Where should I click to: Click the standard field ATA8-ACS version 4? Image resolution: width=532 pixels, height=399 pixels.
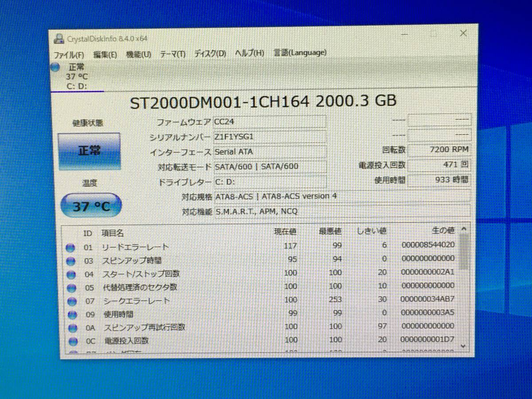pyautogui.click(x=342, y=196)
